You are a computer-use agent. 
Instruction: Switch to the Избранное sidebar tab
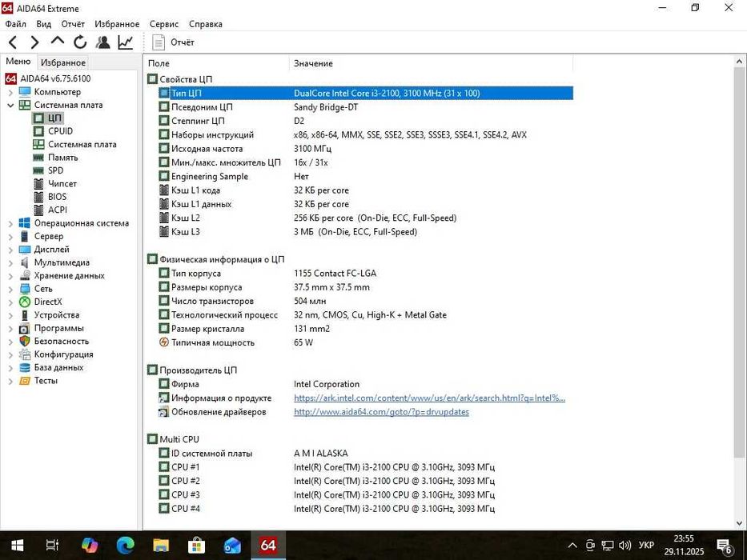63,62
